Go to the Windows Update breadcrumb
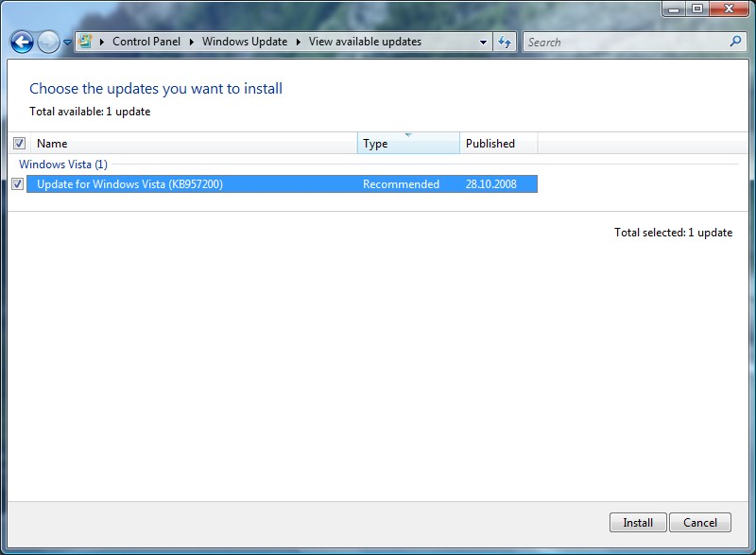 pos(245,42)
